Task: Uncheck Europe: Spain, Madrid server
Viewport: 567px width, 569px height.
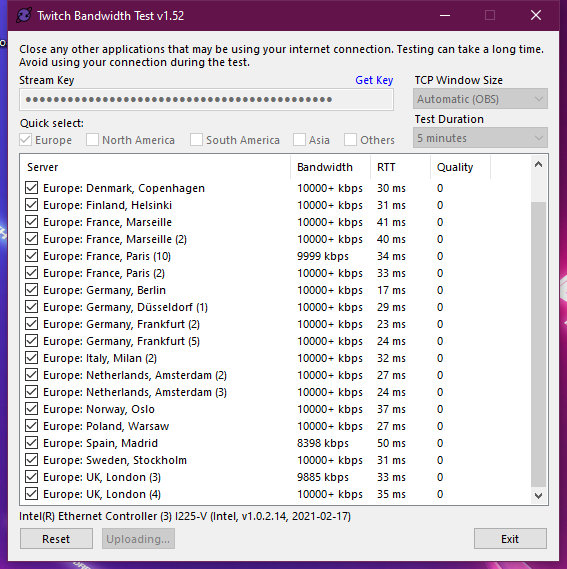Action: coord(32,443)
